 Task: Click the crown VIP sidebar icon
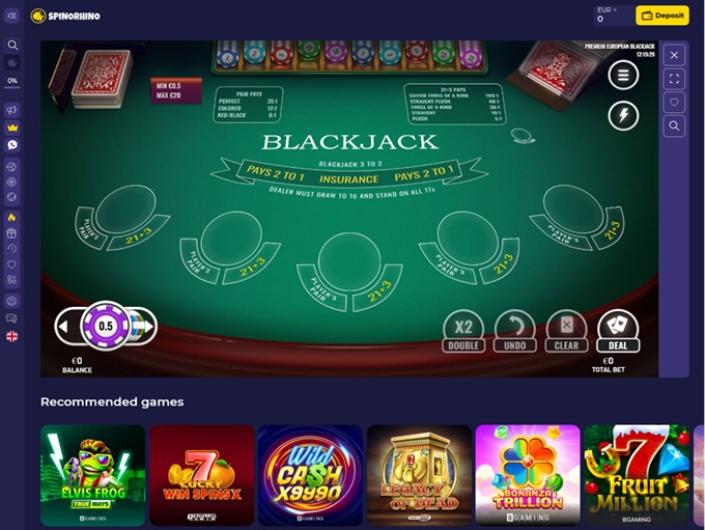[x=13, y=128]
